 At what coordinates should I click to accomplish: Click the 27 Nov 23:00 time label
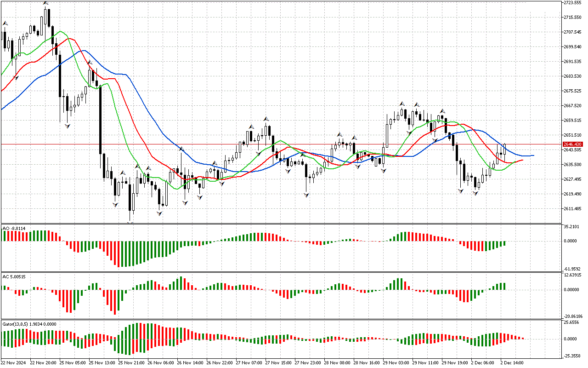(308, 363)
